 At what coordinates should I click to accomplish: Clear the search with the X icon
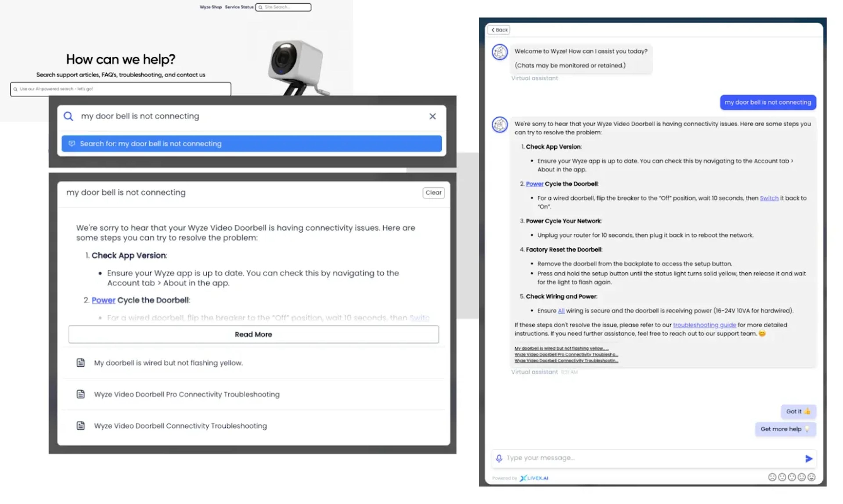coord(432,116)
